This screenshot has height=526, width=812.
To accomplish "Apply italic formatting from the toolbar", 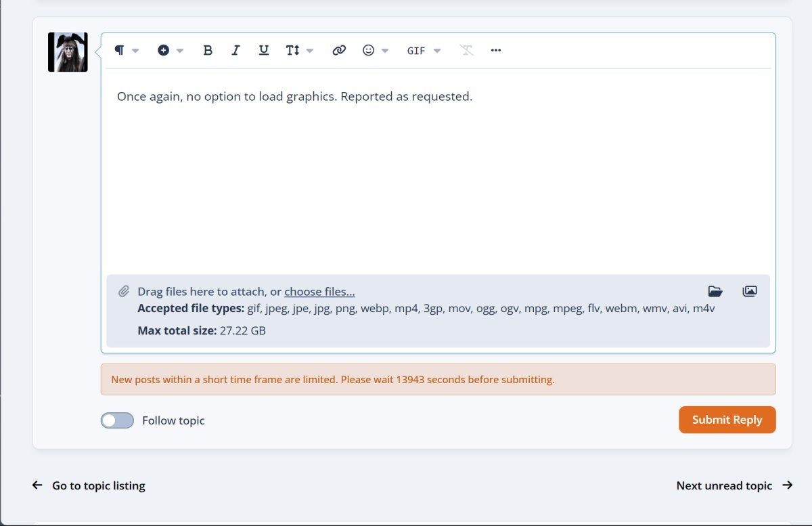I will tap(235, 50).
